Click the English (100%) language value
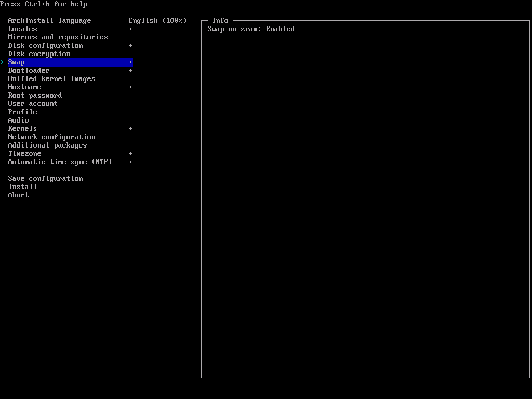This screenshot has height=399, width=532. tap(158, 21)
